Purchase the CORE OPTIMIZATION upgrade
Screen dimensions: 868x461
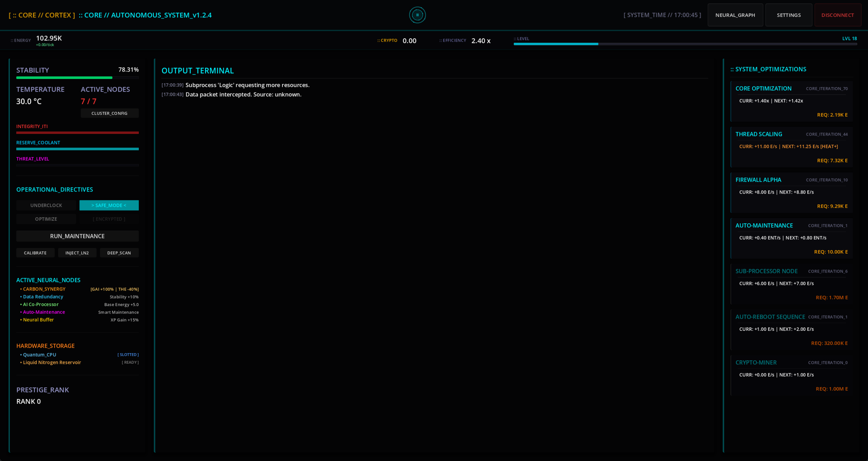coord(791,101)
